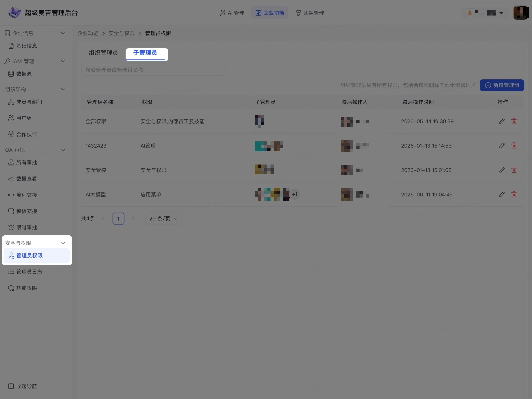Click the edit pencil for row 1432423
This screenshot has width=532, height=399.
(502, 145)
